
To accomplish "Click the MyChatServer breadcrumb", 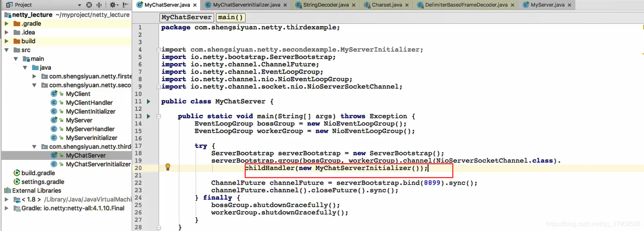I will tap(187, 17).
